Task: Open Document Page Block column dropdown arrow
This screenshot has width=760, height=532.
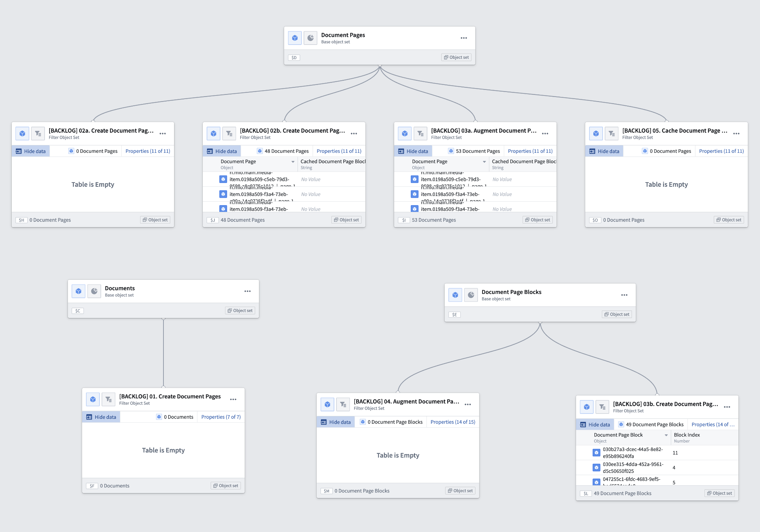Action: [666, 435]
